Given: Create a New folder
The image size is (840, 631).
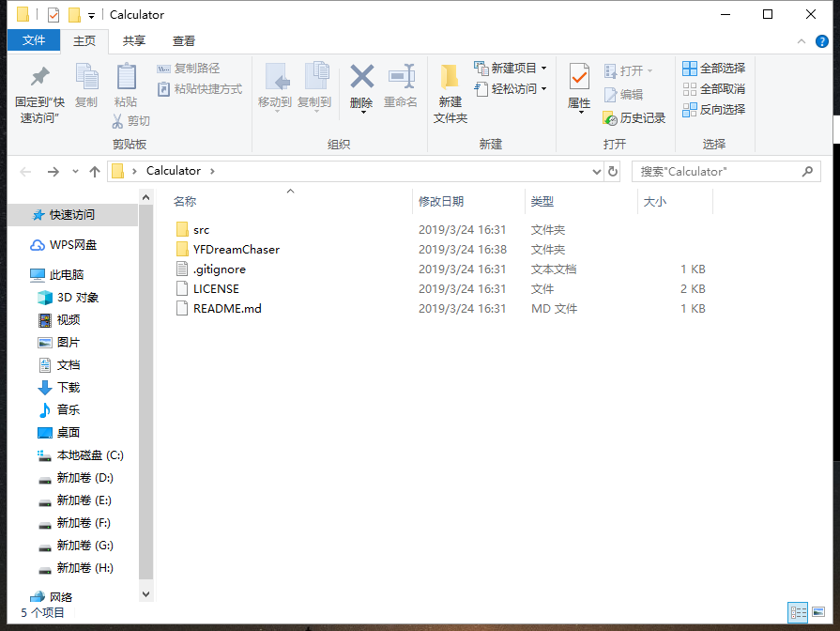Looking at the screenshot, I should point(450,94).
